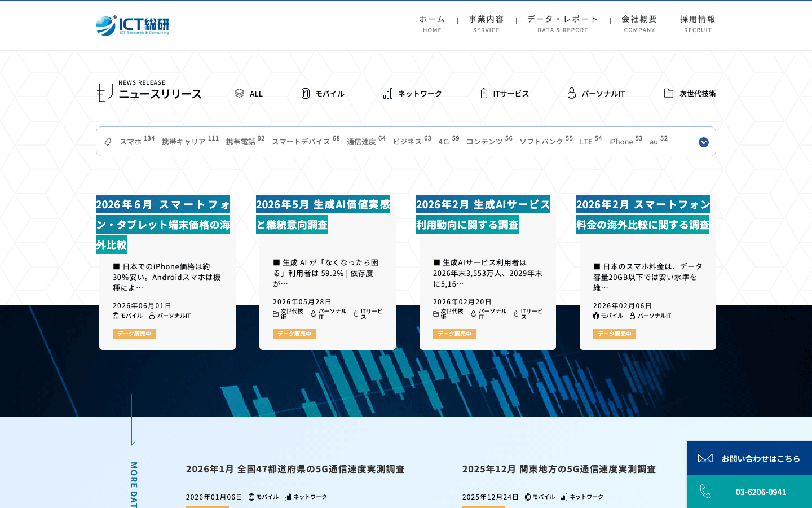Select the ビジネス 63 tag
This screenshot has height=508, width=812.
click(412, 141)
